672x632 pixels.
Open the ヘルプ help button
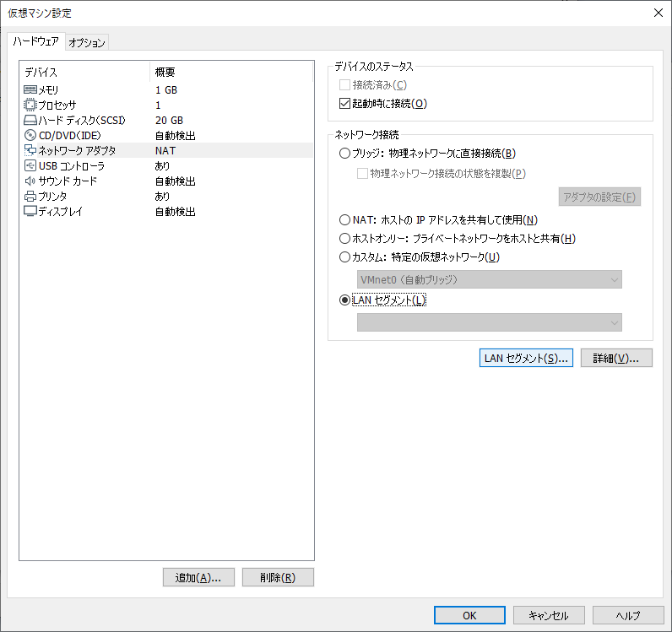pos(628,615)
